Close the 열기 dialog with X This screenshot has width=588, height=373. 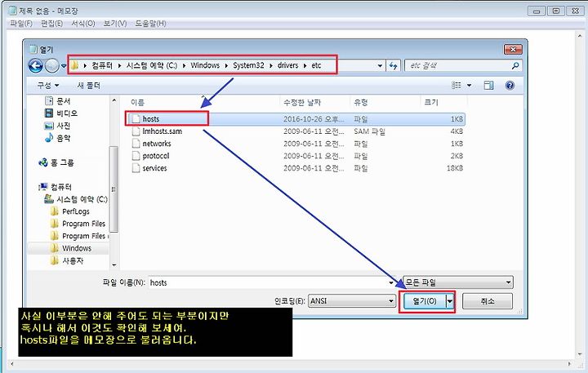point(513,49)
